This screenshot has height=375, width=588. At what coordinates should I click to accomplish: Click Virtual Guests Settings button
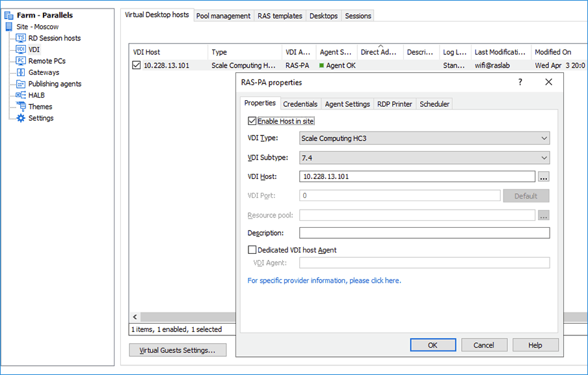tap(178, 350)
